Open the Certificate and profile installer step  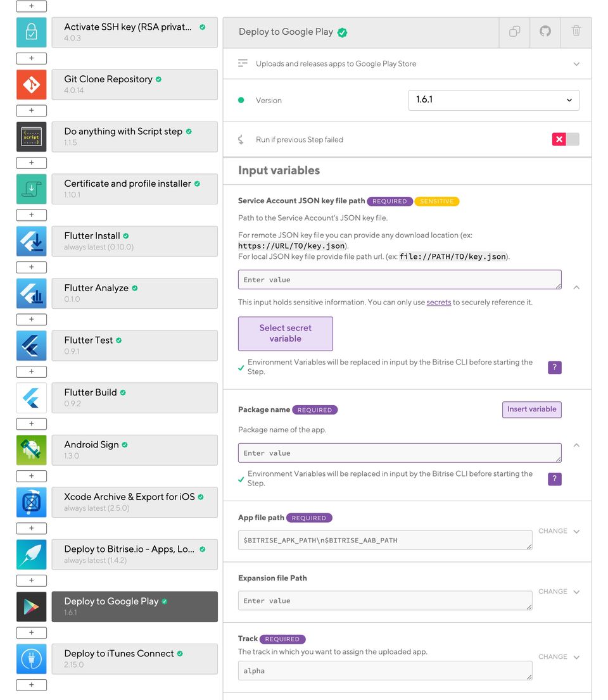134,189
